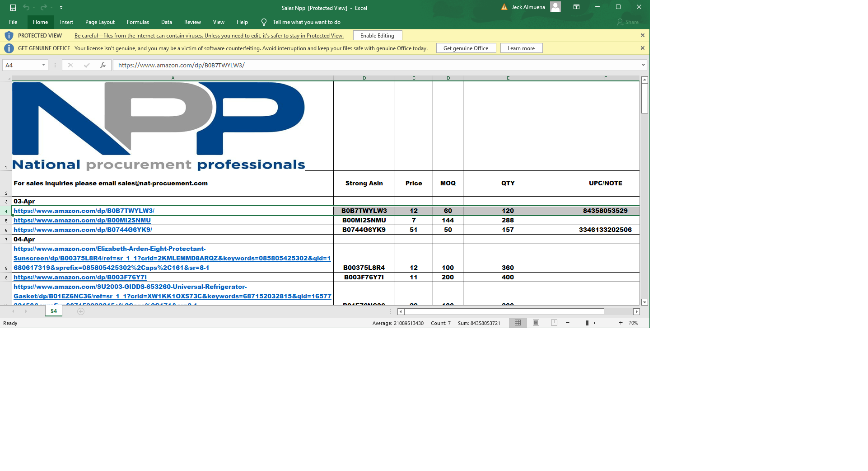The width and height of the screenshot is (868, 471).
Task: Click Learn more button
Action: (x=521, y=48)
